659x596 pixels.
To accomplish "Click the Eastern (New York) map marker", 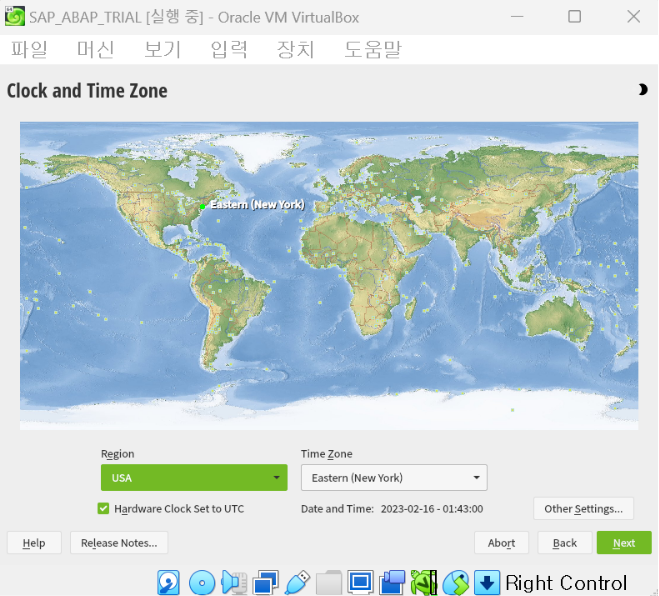I will click(x=203, y=206).
